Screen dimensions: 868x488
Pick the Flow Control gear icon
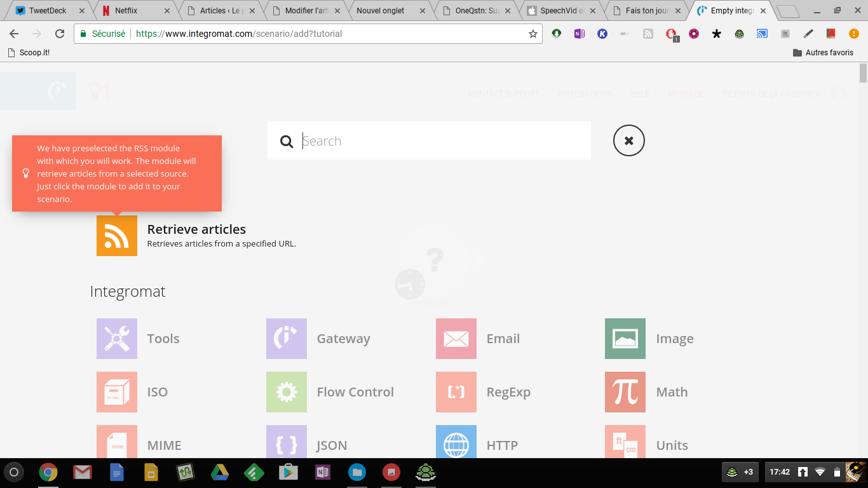(x=287, y=392)
